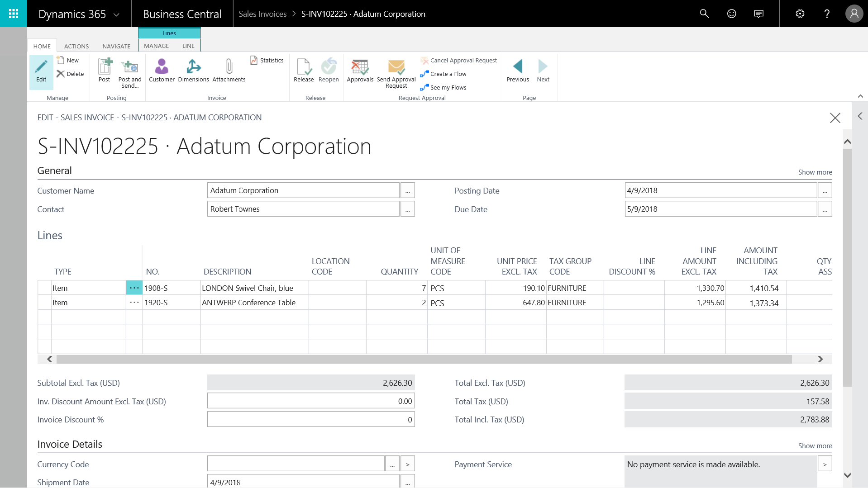Screen dimensions: 868x488
Task: Go to the Previous invoice
Action: click(518, 68)
